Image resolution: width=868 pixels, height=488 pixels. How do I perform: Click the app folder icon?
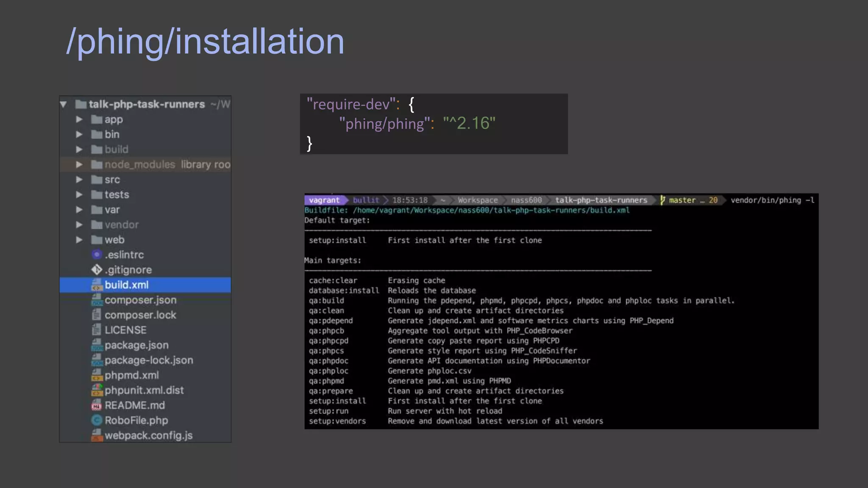point(97,119)
